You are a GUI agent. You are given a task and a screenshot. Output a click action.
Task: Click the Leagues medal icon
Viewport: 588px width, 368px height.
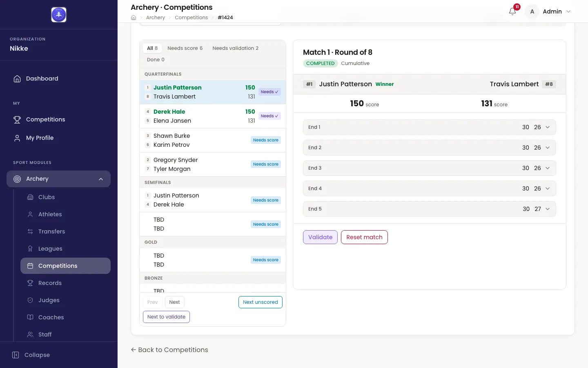30,249
